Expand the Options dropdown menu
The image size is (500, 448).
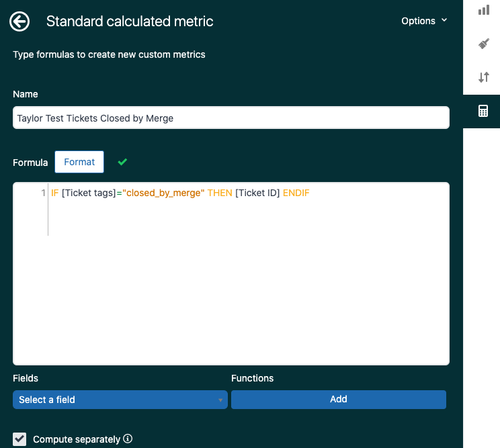click(423, 21)
